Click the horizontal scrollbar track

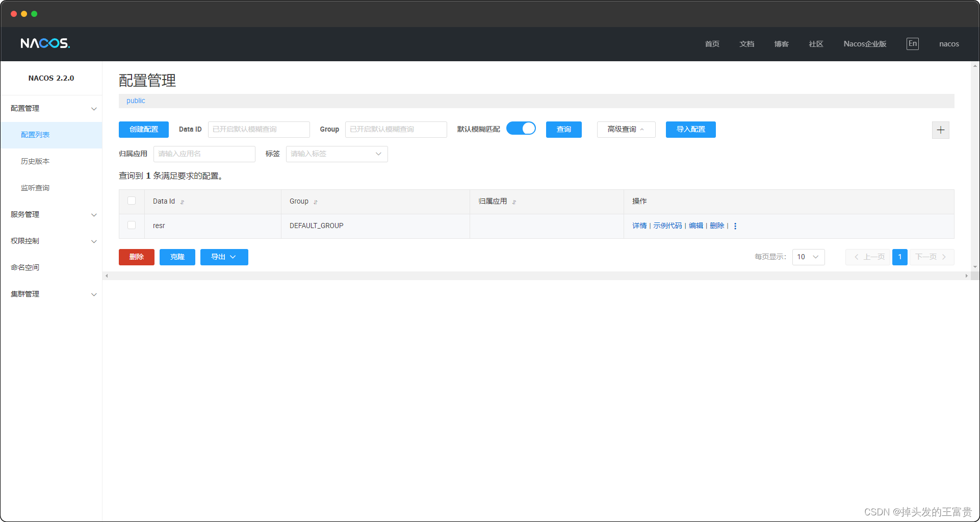[x=536, y=276]
